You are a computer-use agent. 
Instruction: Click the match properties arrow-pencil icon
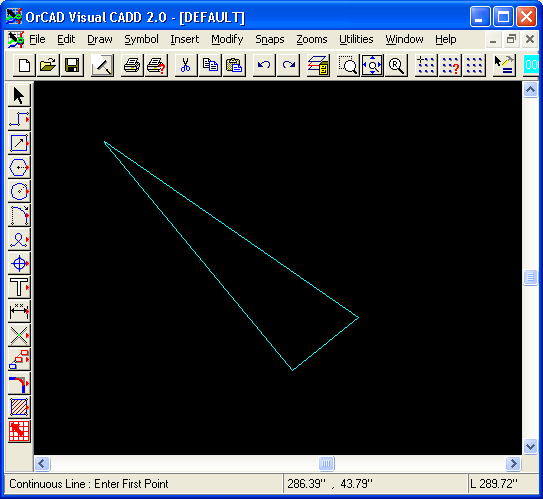[x=504, y=65]
